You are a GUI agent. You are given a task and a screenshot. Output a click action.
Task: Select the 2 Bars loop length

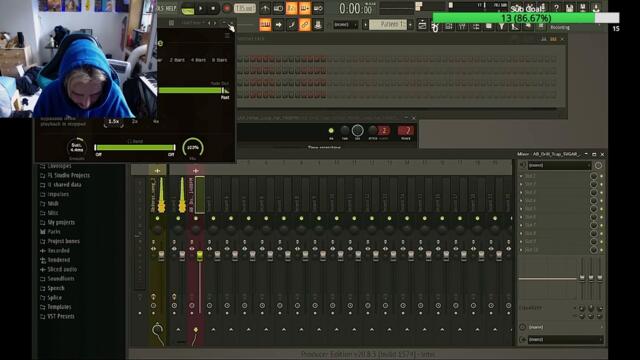point(177,60)
